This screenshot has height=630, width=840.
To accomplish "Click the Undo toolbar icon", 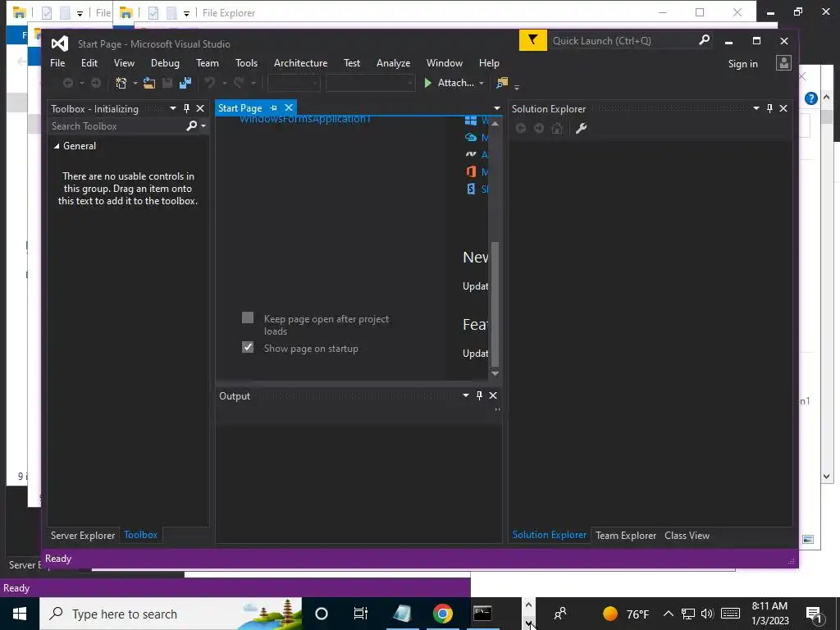I will click(210, 83).
